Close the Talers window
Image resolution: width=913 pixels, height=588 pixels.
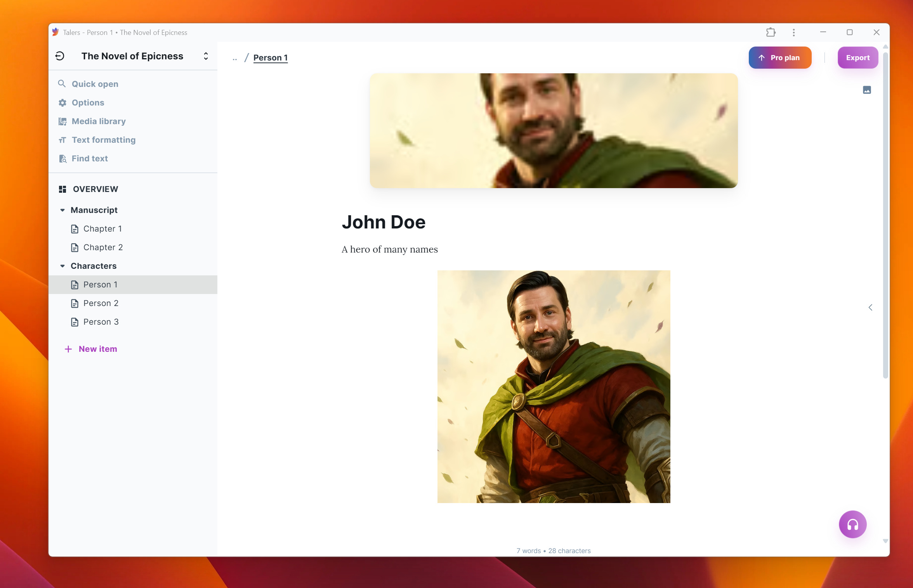[x=877, y=32]
